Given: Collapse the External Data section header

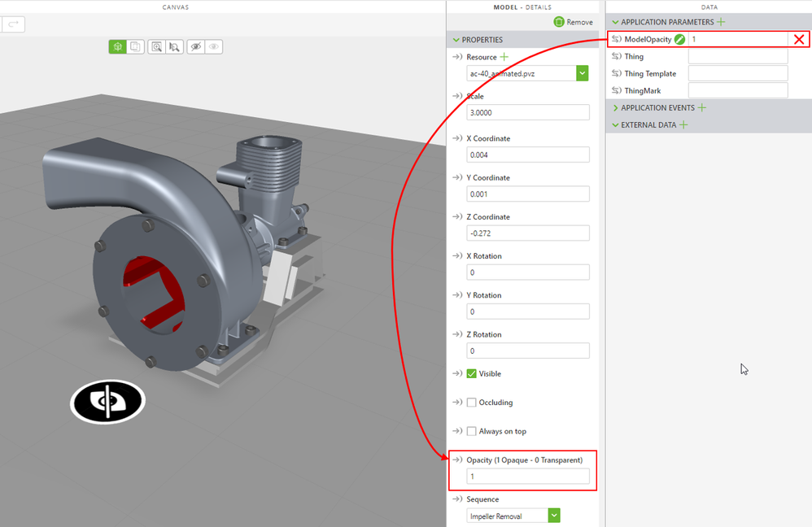Looking at the screenshot, I should 616,125.
